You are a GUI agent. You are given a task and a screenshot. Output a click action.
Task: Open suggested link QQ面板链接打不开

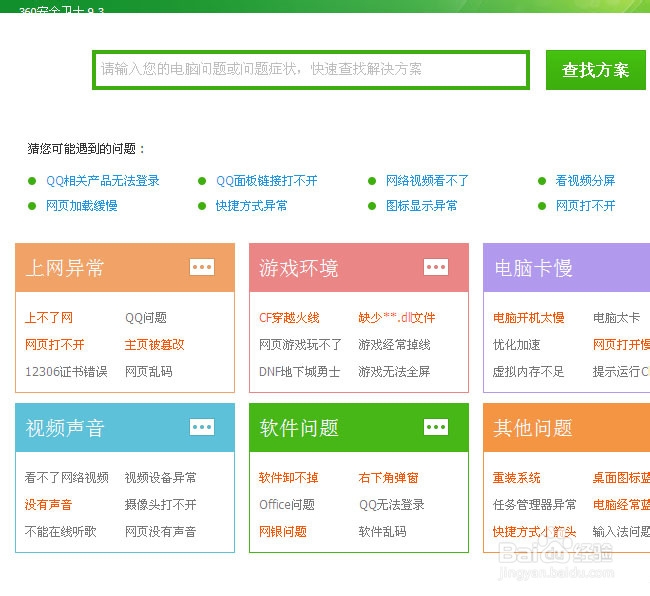click(267, 181)
